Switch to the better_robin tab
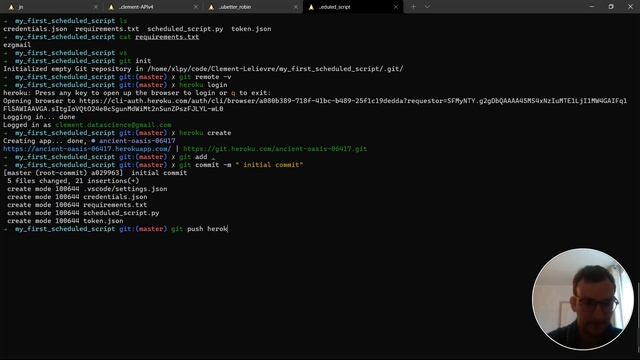The width and height of the screenshot is (640, 360). pyautogui.click(x=251, y=7)
